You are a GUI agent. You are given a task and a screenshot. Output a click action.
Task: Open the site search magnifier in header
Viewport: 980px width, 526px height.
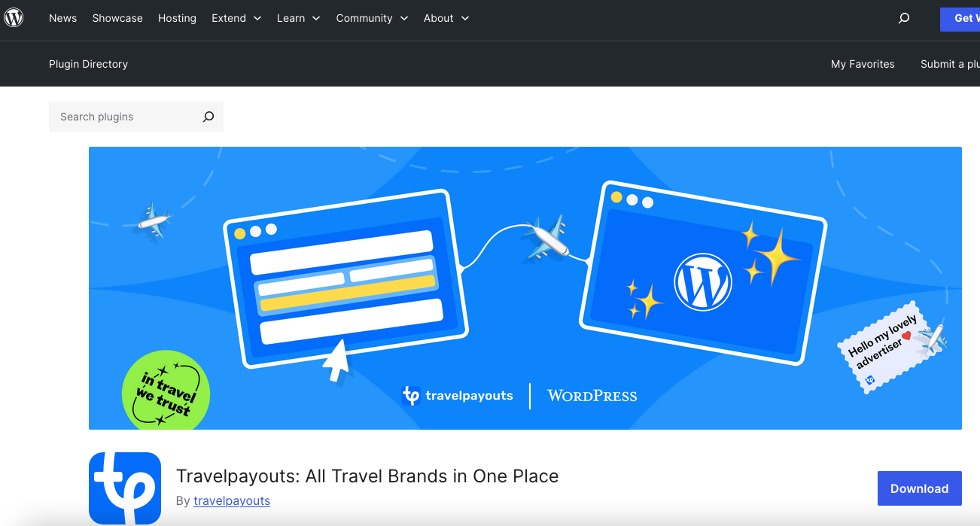coord(904,18)
